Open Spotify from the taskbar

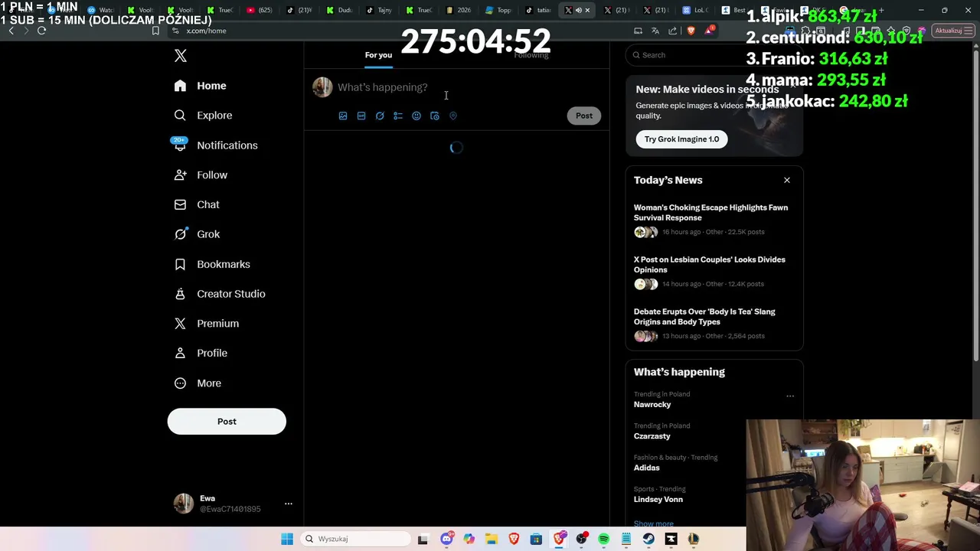click(604, 539)
